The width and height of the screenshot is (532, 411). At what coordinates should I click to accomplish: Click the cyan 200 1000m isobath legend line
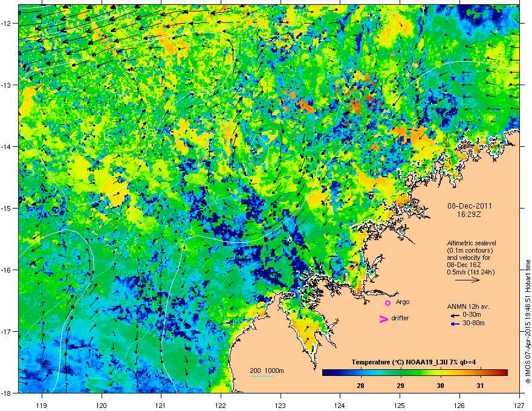pos(262,376)
